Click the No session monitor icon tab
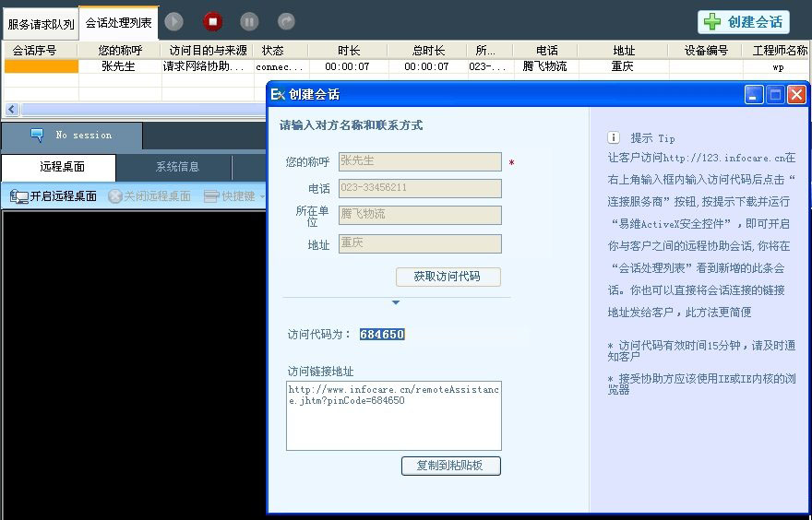Image resolution: width=812 pixels, height=520 pixels. coord(72,136)
